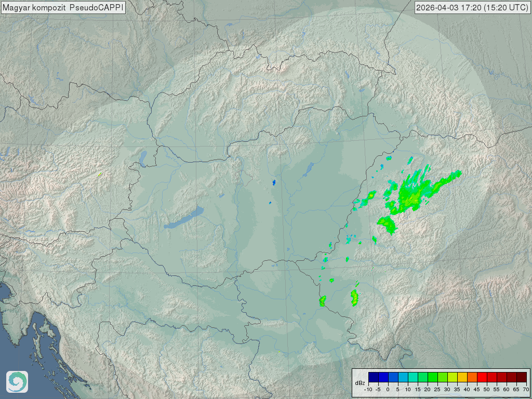The image size is (532, 399).
Task: Click the Magyar kompozit PseudoCAPPI title label
Action: [63, 7]
